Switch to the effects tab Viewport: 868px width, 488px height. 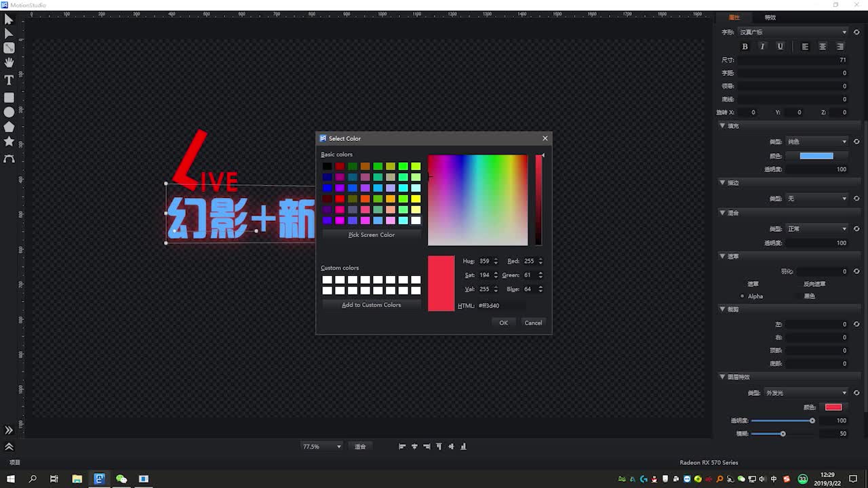pos(770,18)
